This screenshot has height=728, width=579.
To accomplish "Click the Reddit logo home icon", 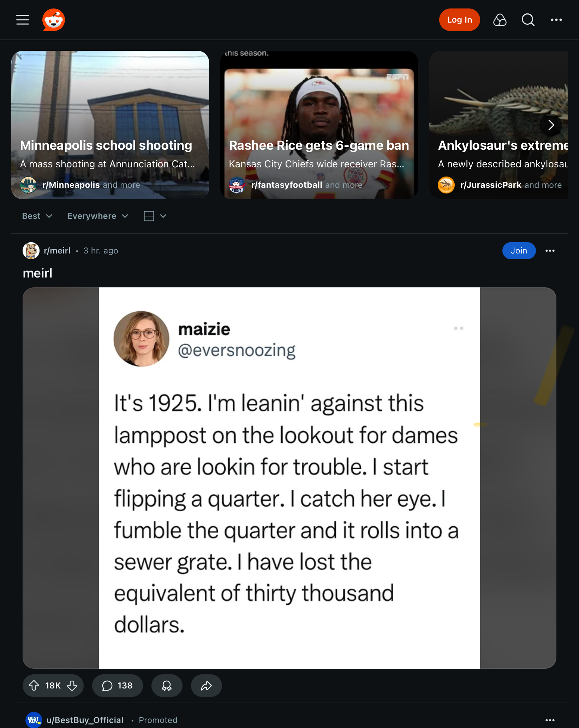I will (54, 20).
